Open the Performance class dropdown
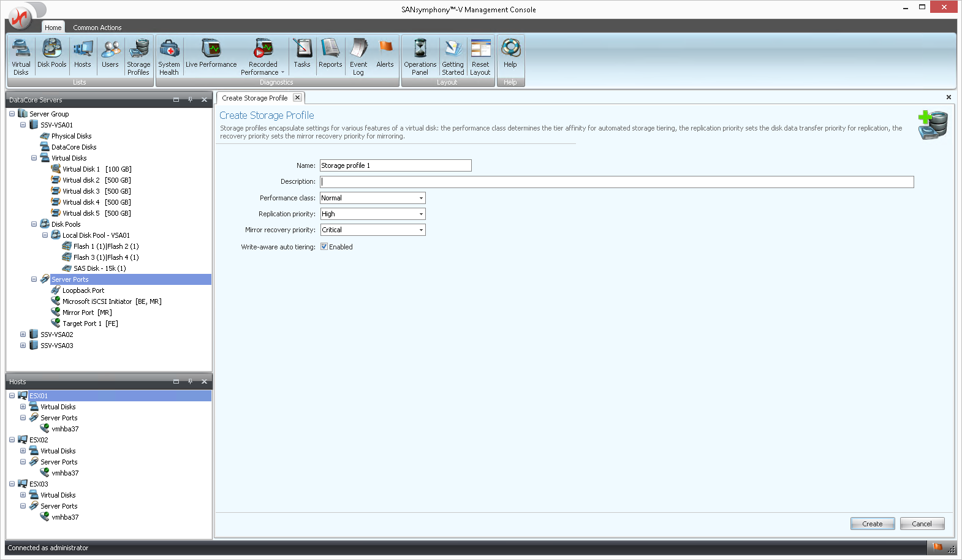962x560 pixels. pyautogui.click(x=421, y=198)
